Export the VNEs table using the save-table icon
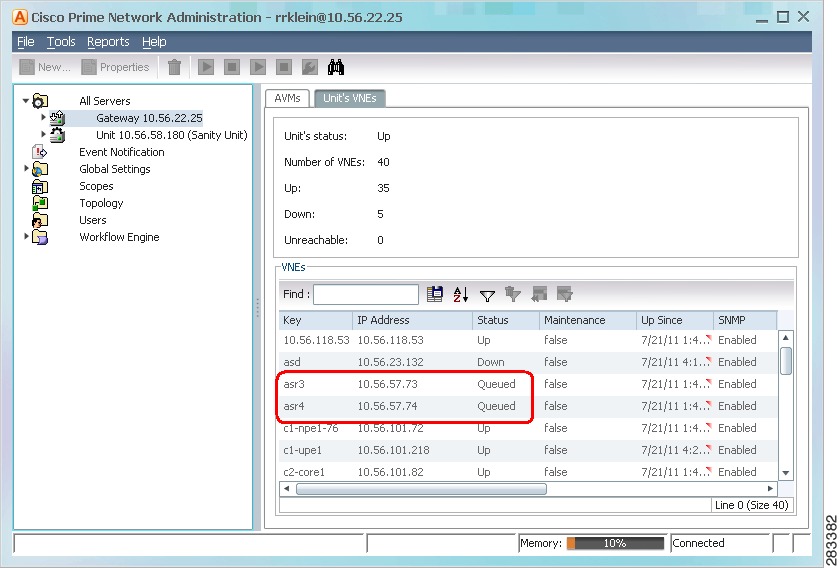This screenshot has height=568, width=840. point(434,294)
